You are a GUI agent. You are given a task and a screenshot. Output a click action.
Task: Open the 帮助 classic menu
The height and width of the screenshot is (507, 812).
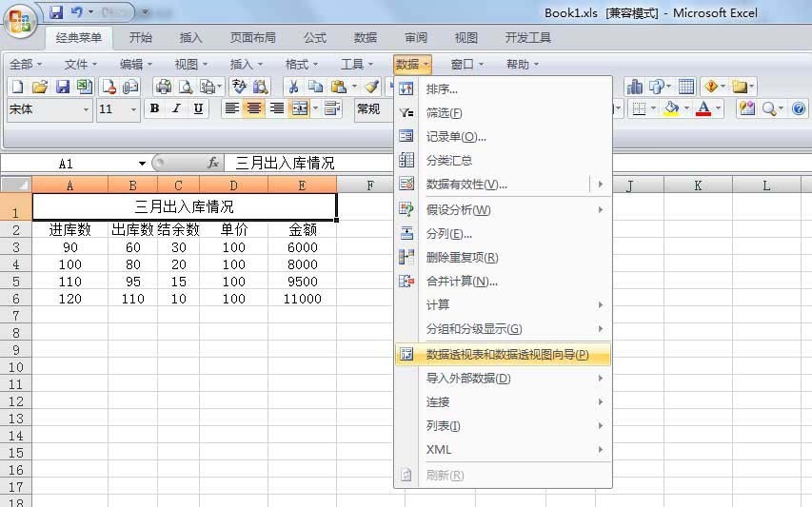pyautogui.click(x=522, y=64)
